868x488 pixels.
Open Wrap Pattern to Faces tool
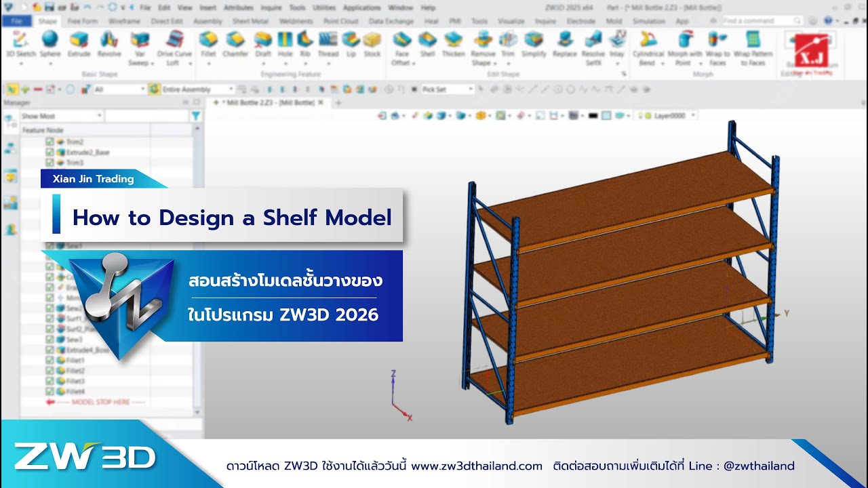click(753, 48)
